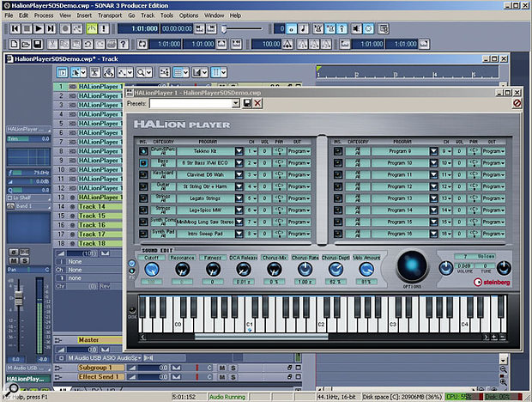Click the Scrub tool icon in Track view
This screenshot has height=402, width=532.
(x=109, y=72)
